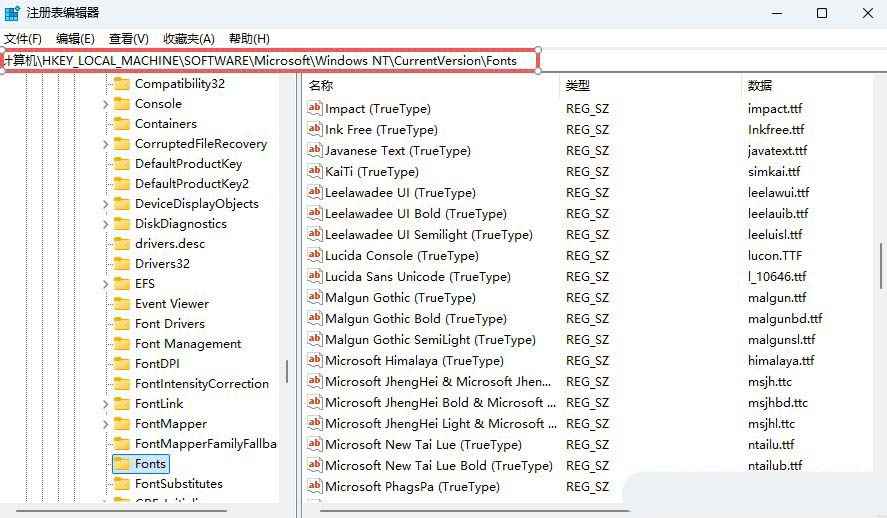Click the ab icon beside Lucida Sans Unicode

tap(315, 275)
